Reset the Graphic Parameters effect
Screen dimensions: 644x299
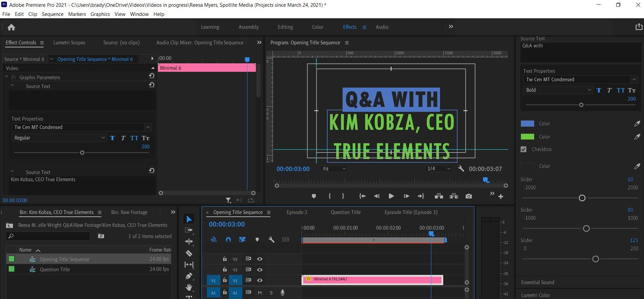coord(151,76)
